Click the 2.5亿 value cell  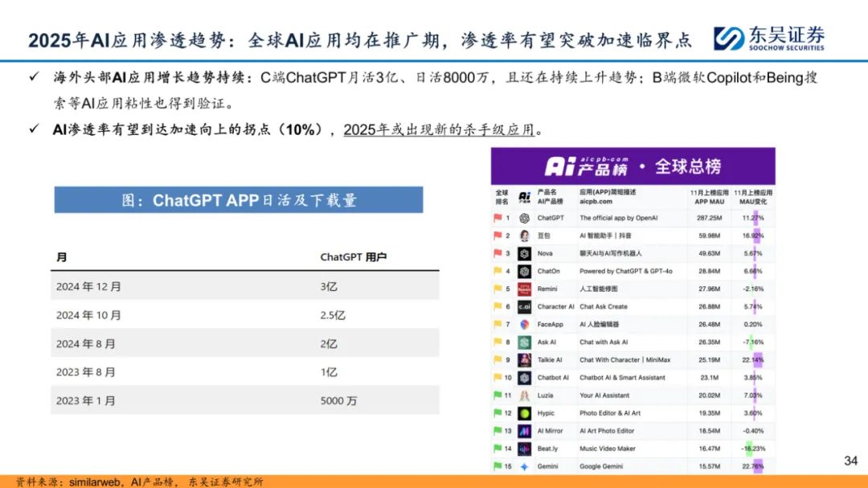tap(333, 315)
